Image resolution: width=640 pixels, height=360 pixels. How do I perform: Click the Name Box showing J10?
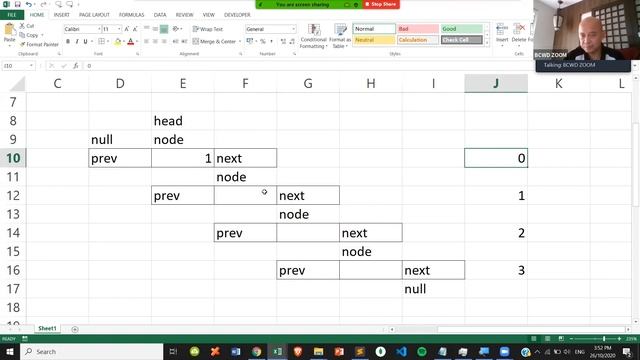pyautogui.click(x=18, y=66)
